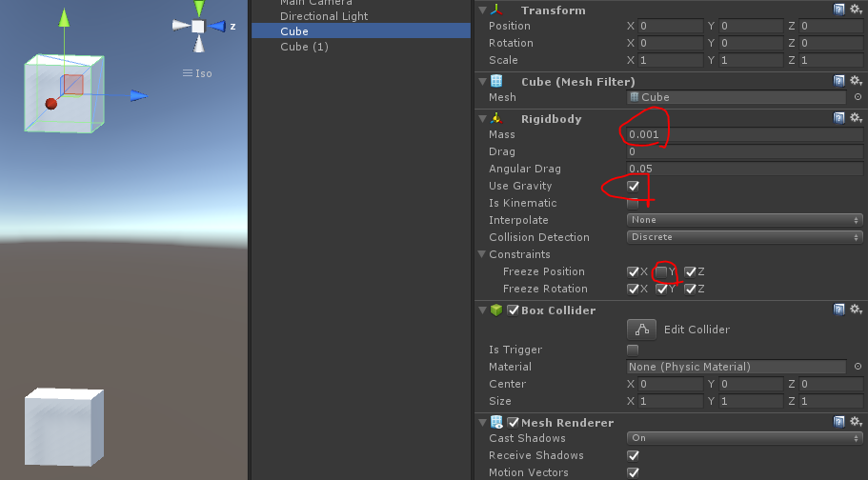Click the green Y move arrow handle
868x480 pixels.
pyautogui.click(x=64, y=18)
